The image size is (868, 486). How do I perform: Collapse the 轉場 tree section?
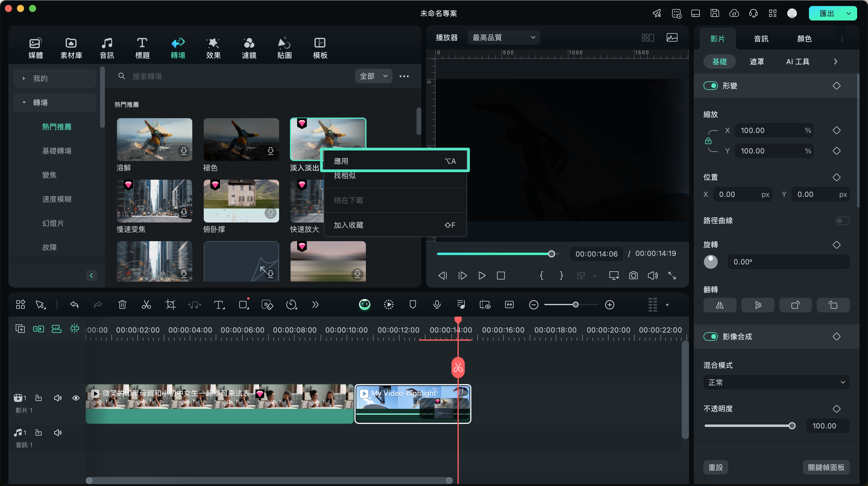click(24, 103)
